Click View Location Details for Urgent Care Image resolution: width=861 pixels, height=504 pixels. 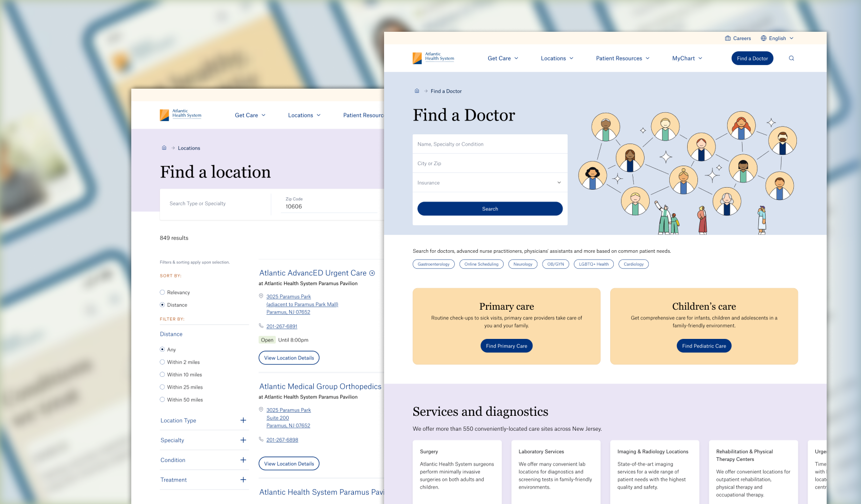coord(289,358)
